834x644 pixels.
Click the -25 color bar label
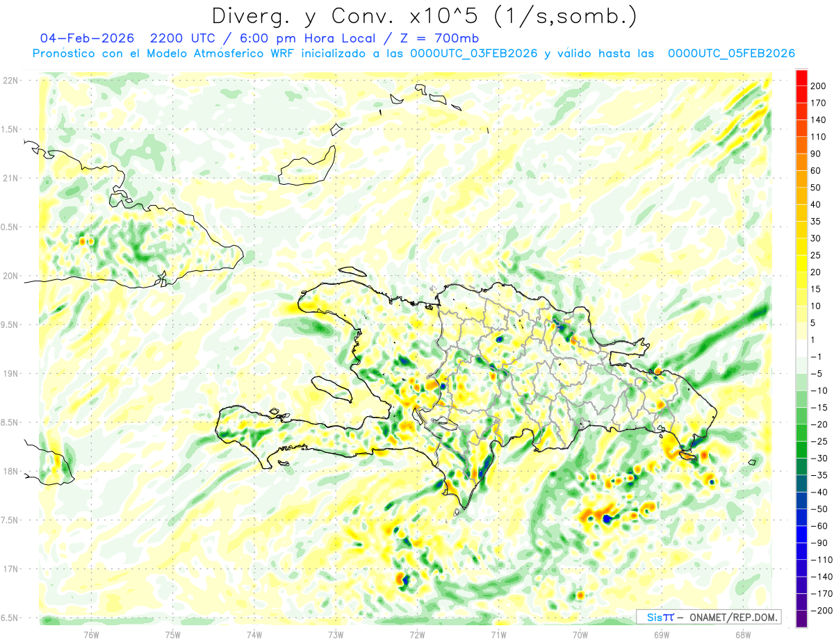(x=819, y=441)
